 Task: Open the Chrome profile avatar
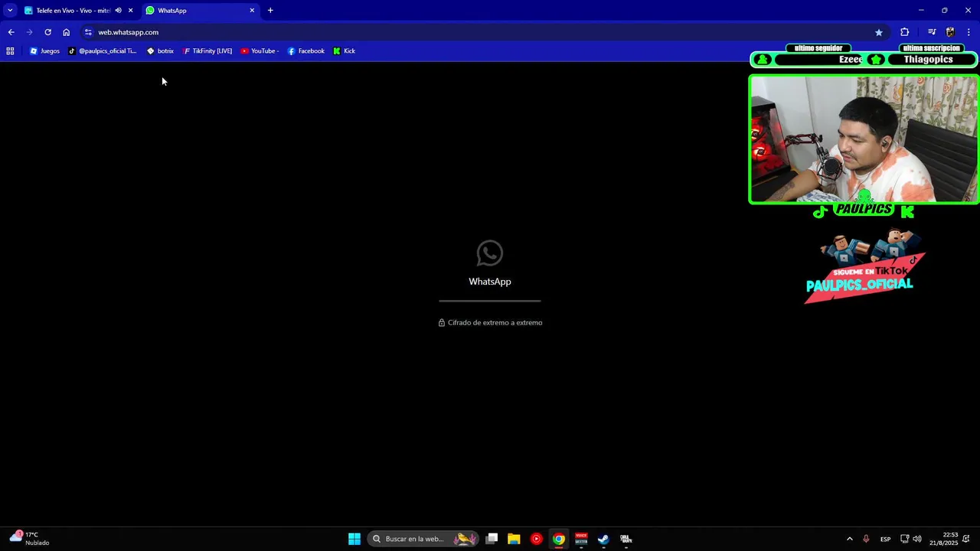(950, 32)
